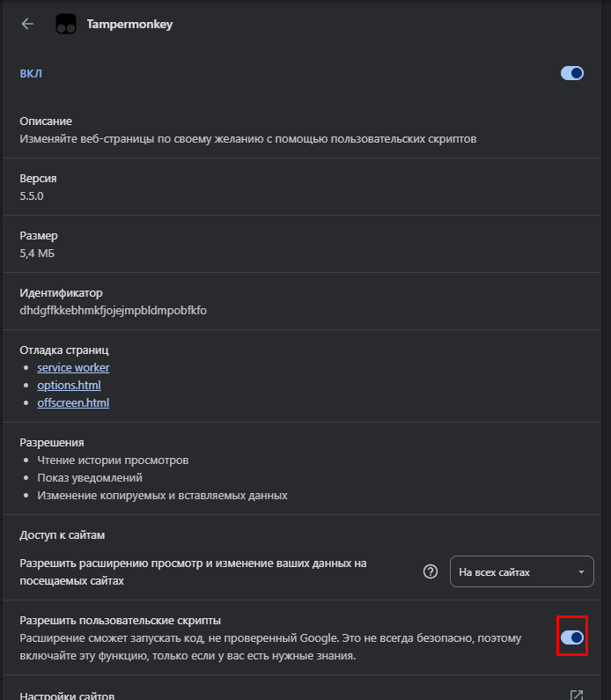Go back using the arrow icon
611x700 pixels.
point(27,24)
